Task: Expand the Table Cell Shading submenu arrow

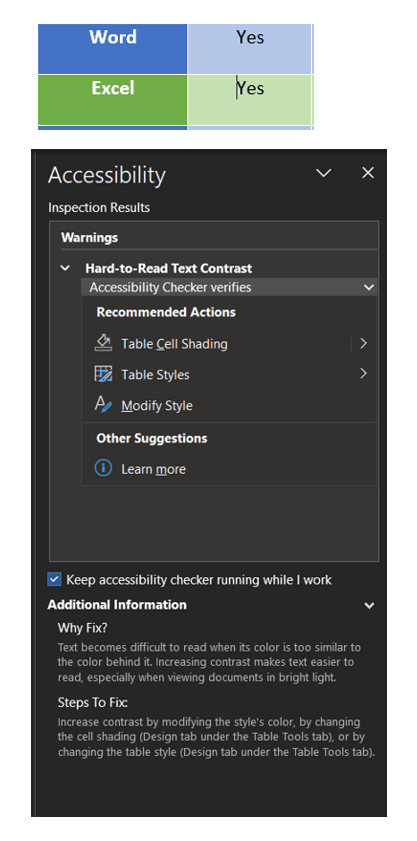Action: pos(363,343)
